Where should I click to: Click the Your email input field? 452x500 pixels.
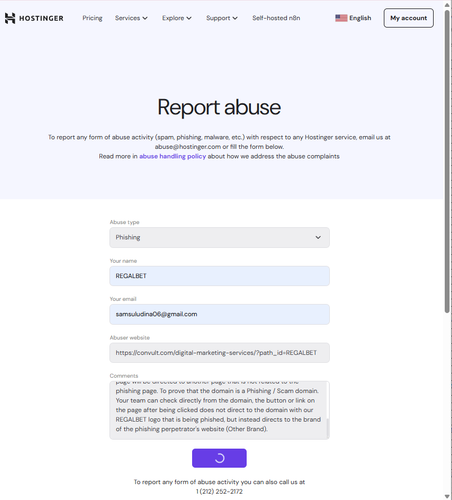219,314
